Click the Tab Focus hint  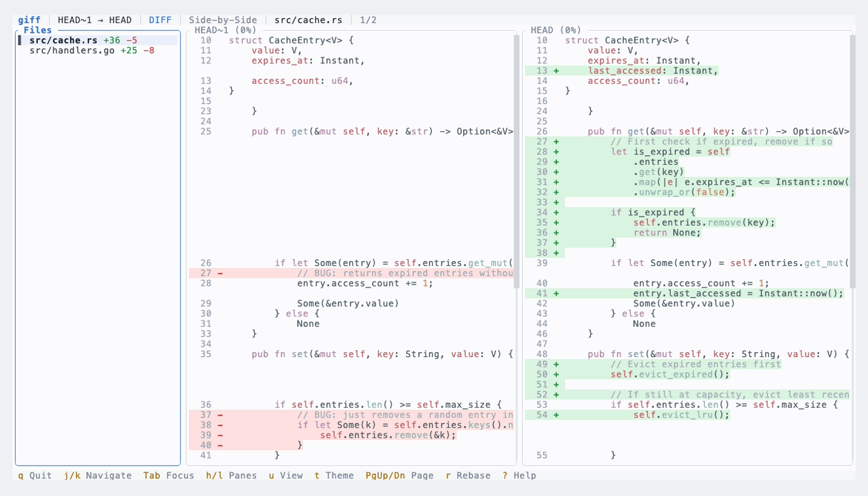click(169, 476)
